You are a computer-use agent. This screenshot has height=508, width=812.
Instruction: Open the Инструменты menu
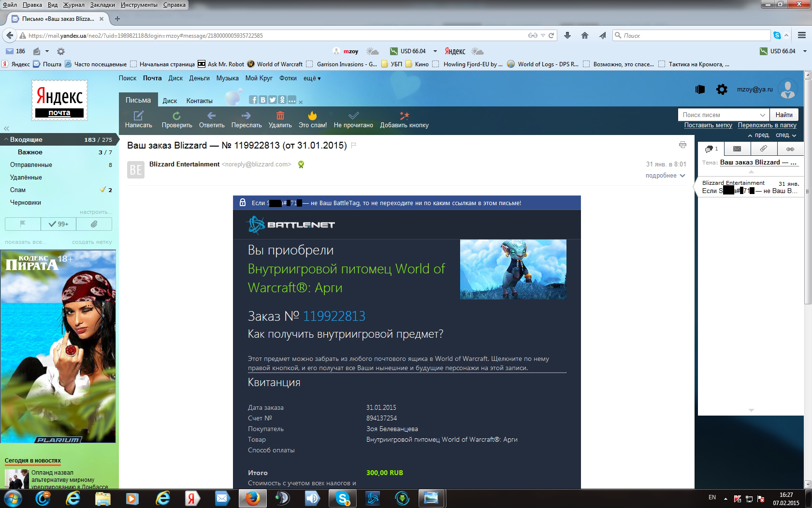139,5
